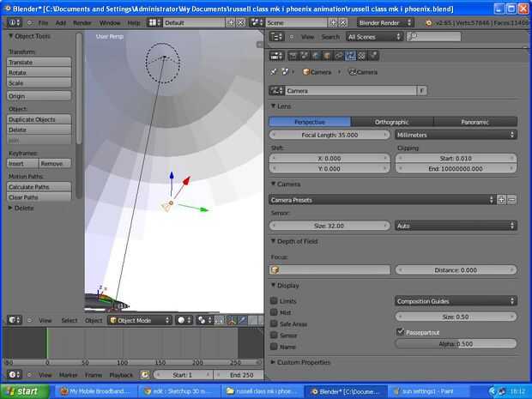The height and width of the screenshot is (399, 532).
Task: Browse camera data icon beside Camera name
Action: (276, 91)
